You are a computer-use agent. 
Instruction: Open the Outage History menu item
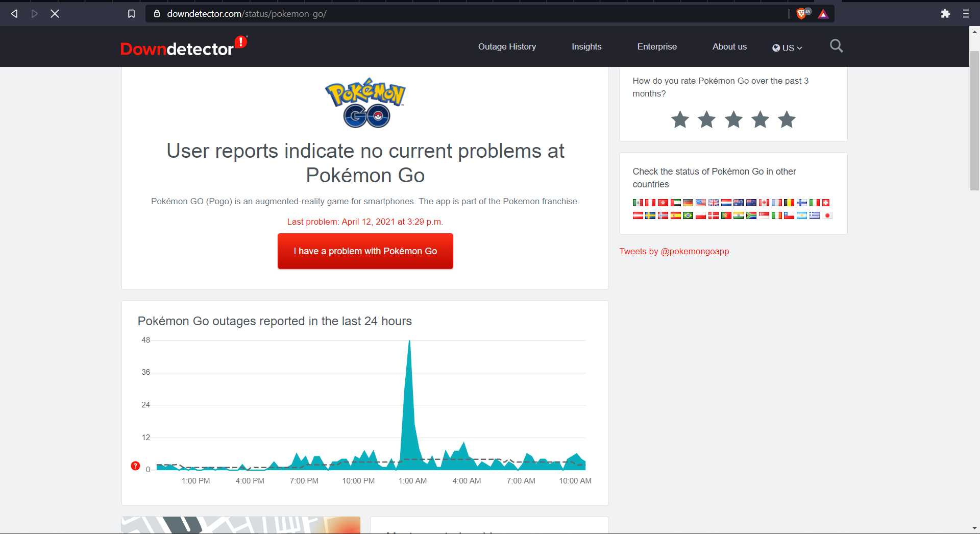[x=507, y=46]
